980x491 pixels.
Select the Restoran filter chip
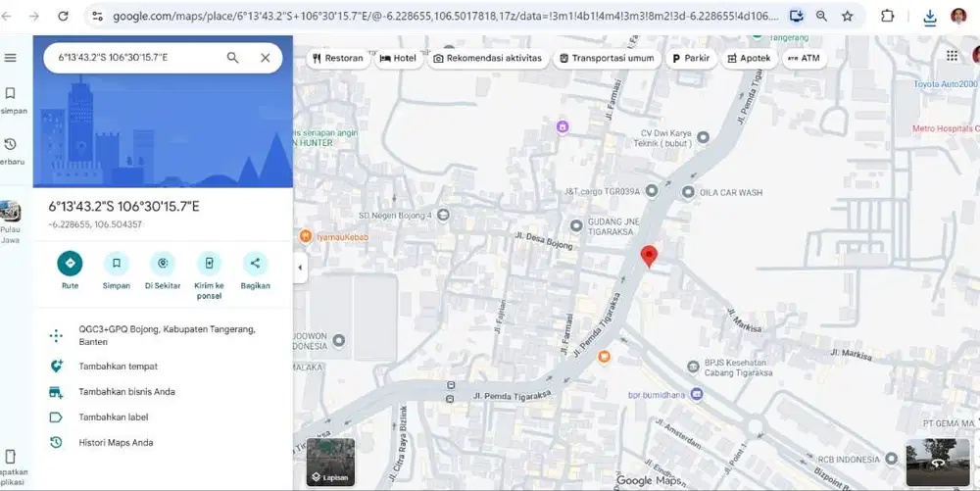click(x=337, y=58)
